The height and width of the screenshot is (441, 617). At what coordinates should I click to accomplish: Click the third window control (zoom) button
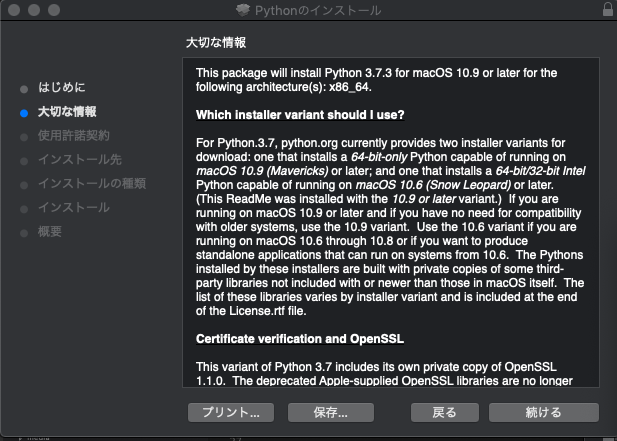click(x=53, y=10)
